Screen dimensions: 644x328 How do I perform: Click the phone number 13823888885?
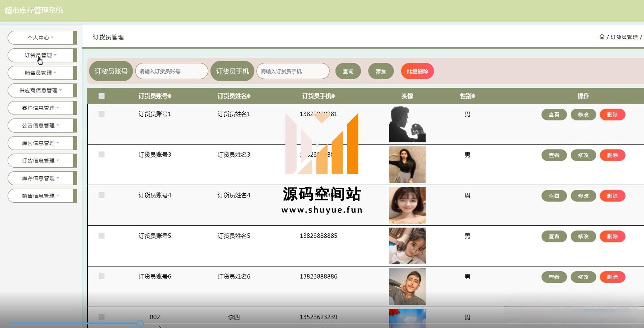point(319,236)
